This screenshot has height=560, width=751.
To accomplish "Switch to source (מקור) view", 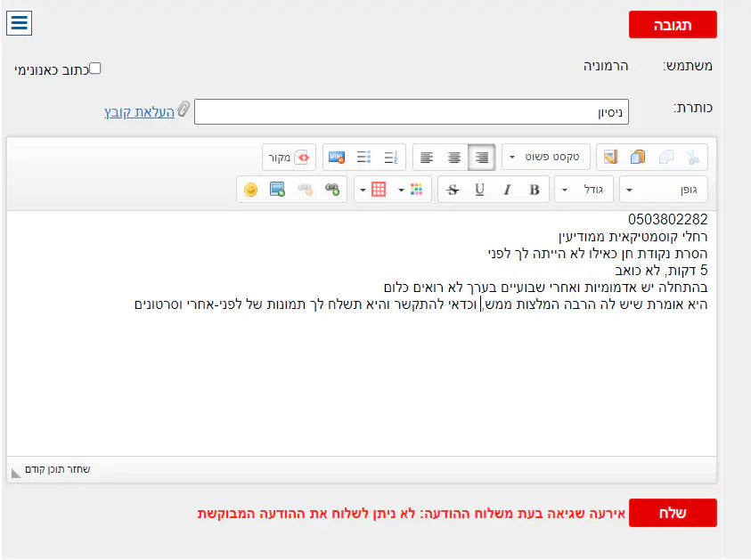I will [x=290, y=158].
